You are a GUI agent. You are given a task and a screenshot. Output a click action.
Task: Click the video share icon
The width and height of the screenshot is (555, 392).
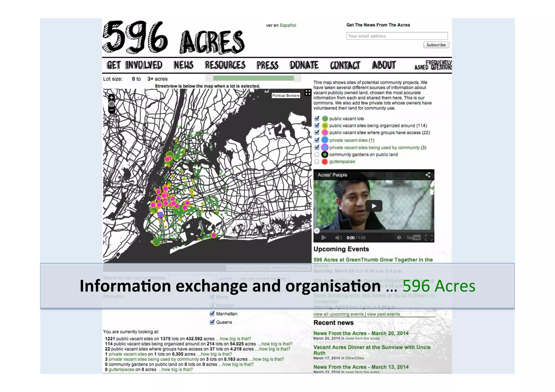pos(428,175)
